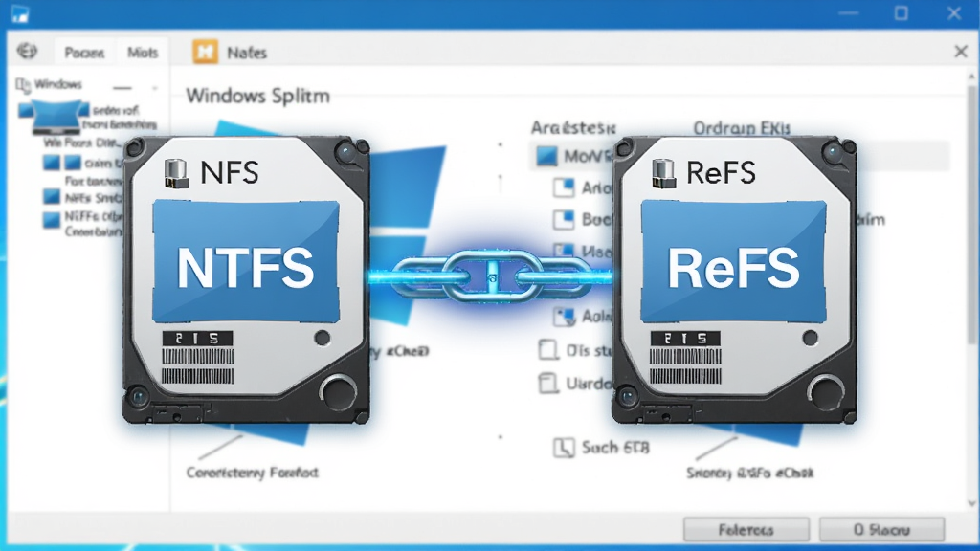980x551 pixels.
Task: Toggle the Boc checkbox
Action: coord(564,219)
